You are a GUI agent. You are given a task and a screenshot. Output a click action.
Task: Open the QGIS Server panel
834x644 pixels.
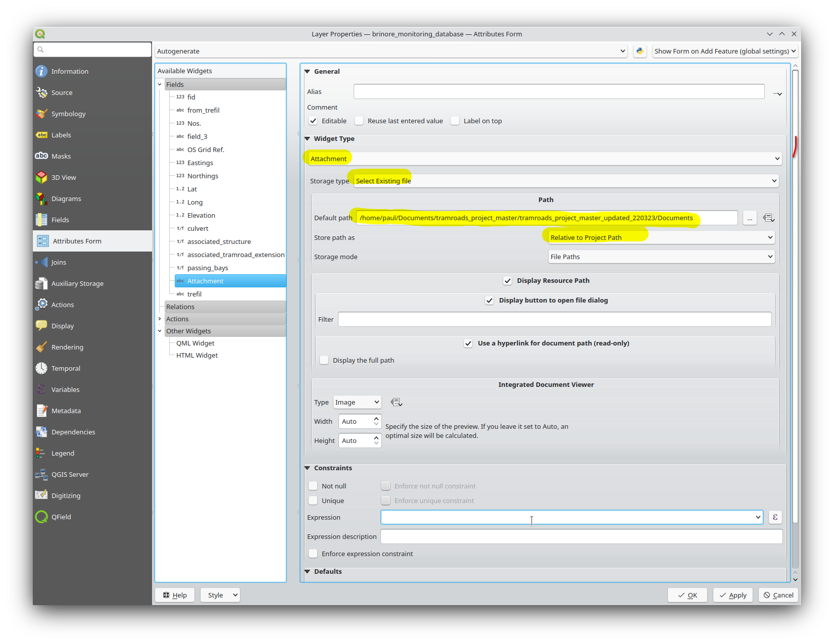pos(69,474)
